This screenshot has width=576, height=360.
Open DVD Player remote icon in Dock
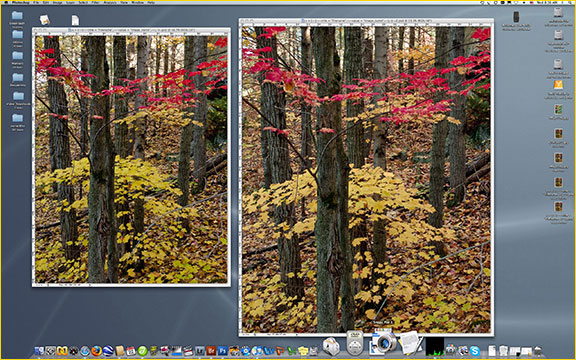click(x=355, y=342)
